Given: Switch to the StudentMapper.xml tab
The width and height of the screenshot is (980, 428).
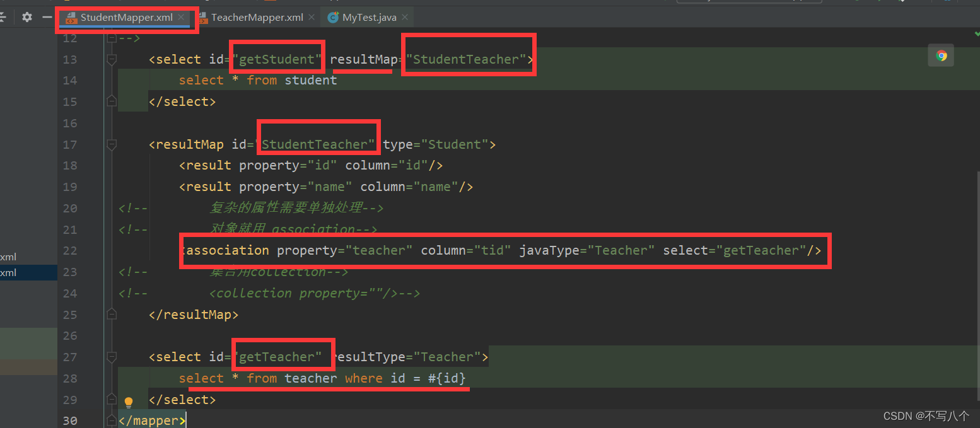Looking at the screenshot, I should tap(126, 18).
